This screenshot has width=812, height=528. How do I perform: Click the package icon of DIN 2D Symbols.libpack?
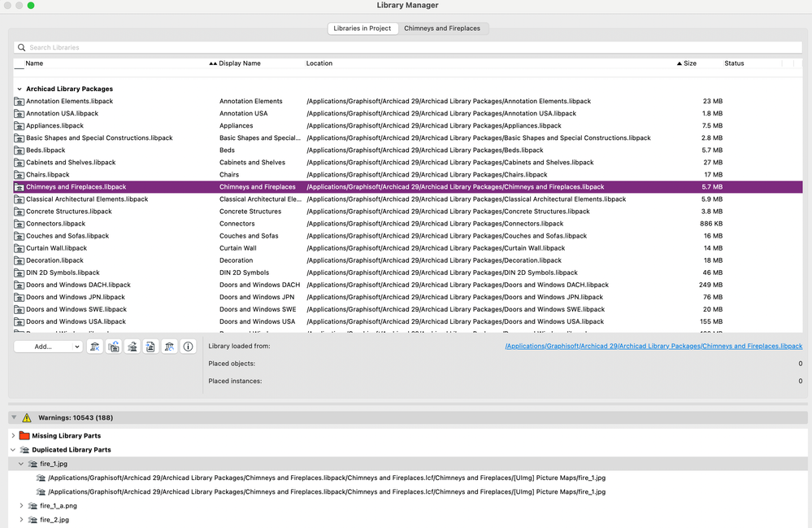(20, 273)
